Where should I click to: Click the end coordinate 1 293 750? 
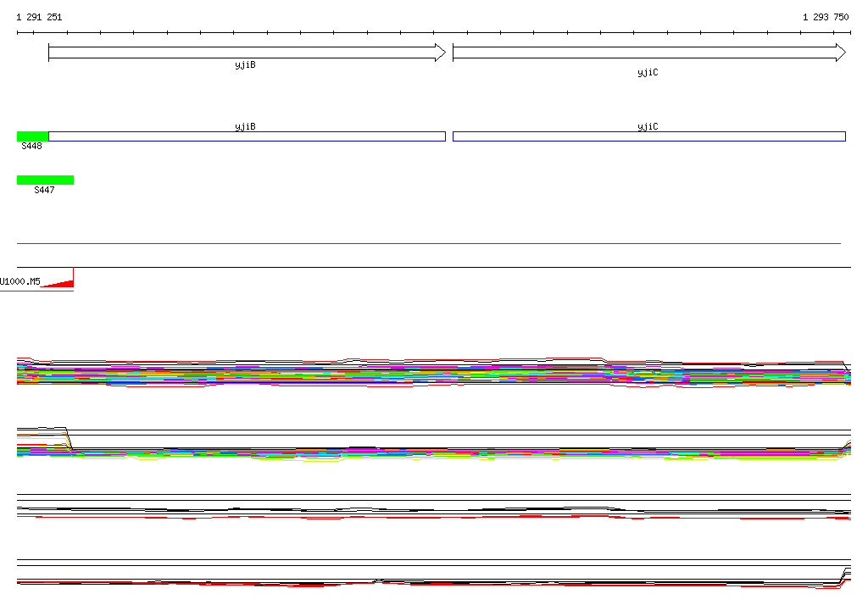[826, 17]
